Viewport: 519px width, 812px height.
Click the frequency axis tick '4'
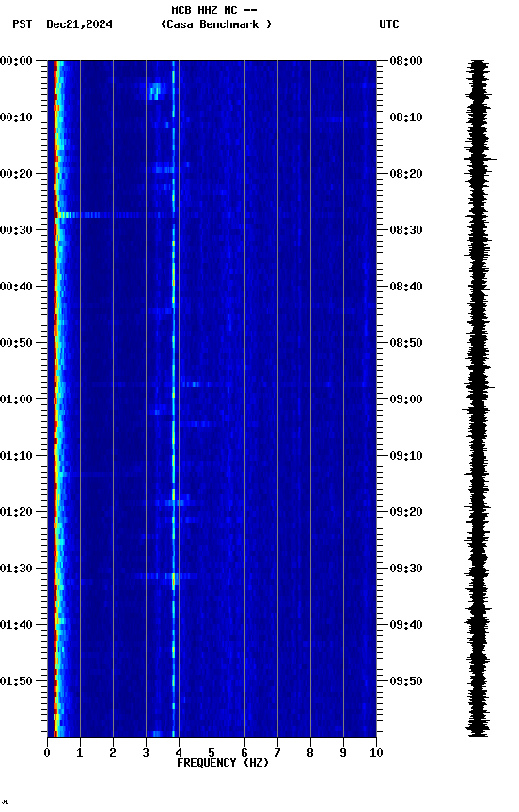tap(179, 753)
